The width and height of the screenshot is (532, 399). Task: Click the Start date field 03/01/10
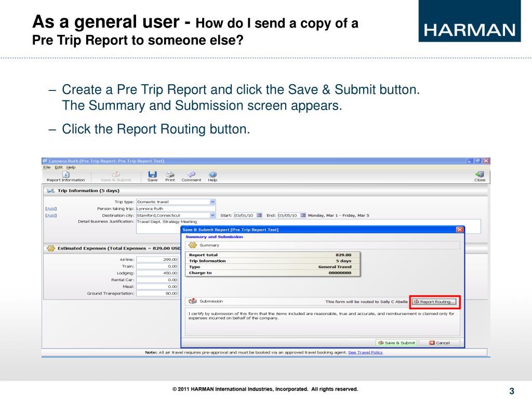(x=245, y=216)
